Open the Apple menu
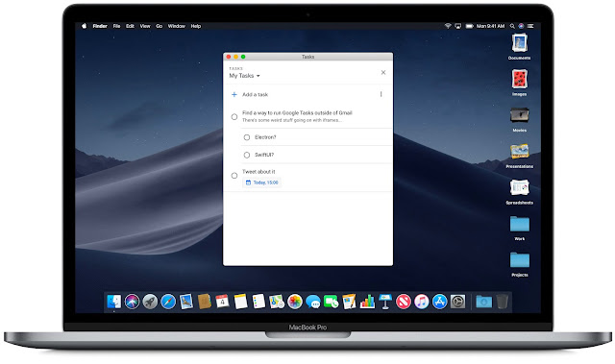615x364 pixels. [x=84, y=26]
